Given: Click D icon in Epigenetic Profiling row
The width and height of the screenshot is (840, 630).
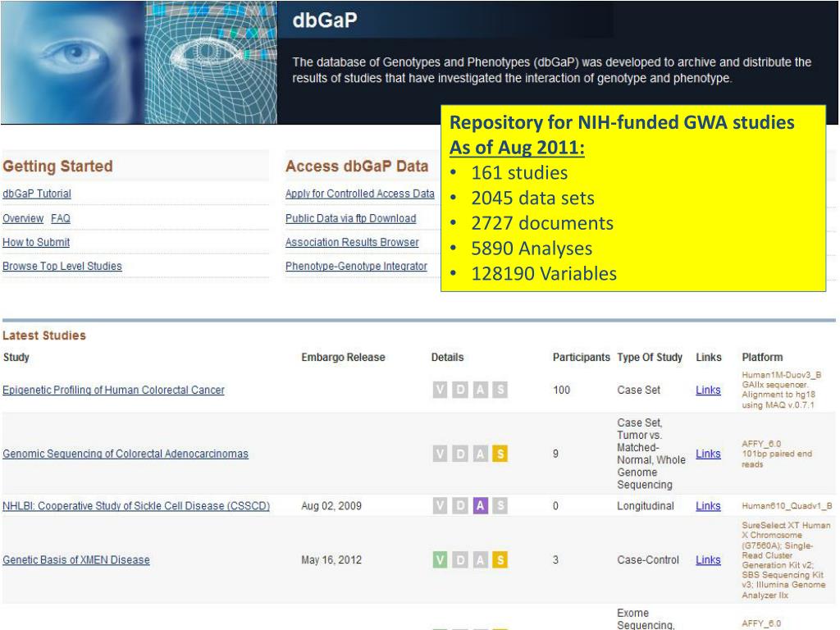Looking at the screenshot, I should click(460, 390).
